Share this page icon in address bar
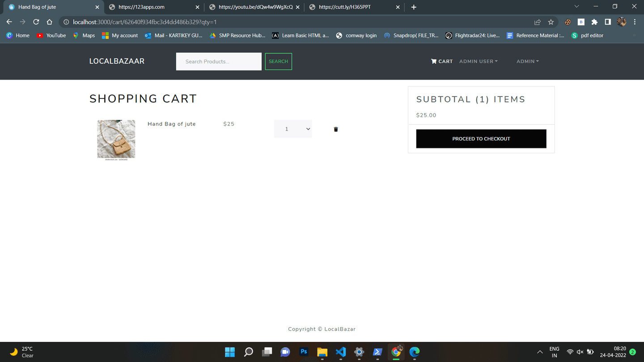Screen dimensions: 644x362 click(538, 22)
